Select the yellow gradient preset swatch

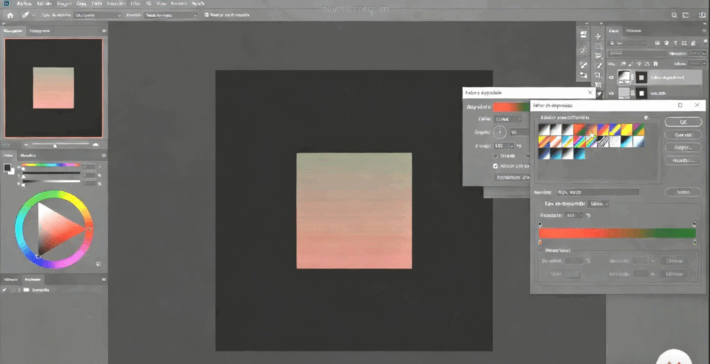tap(627, 130)
